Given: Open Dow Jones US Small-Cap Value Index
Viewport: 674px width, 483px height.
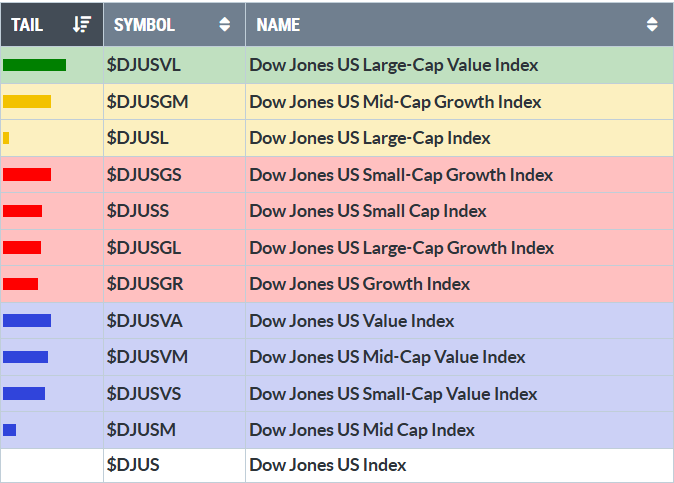Looking at the screenshot, I should (x=393, y=394).
